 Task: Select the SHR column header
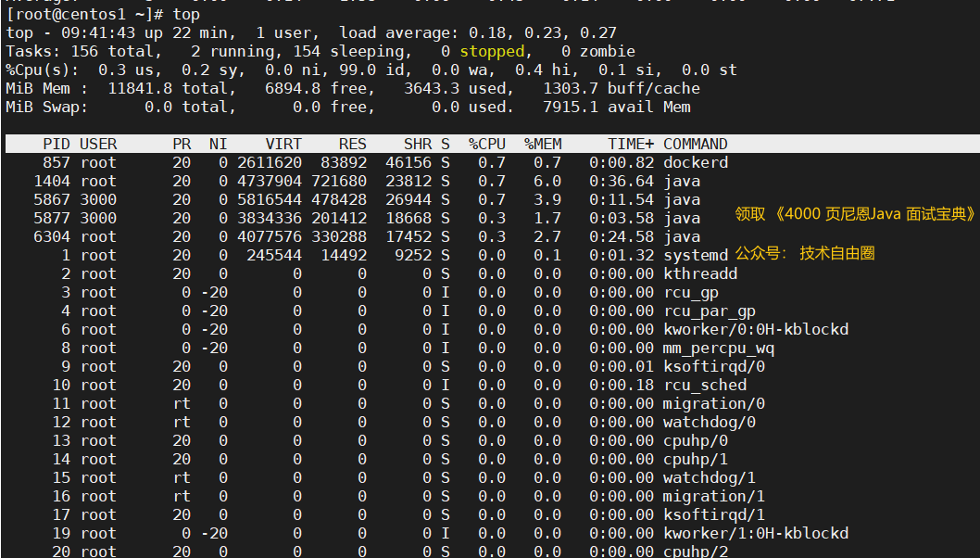pos(418,144)
